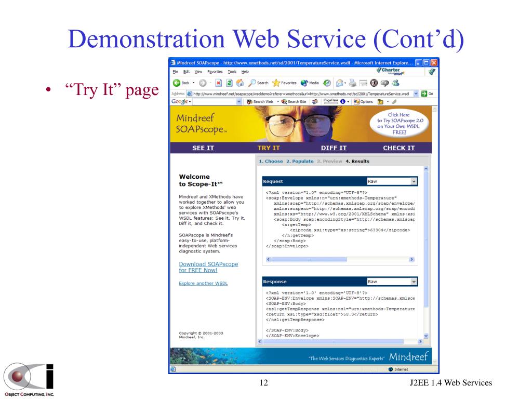Click the Google toolbar Up folder icon

[x=380, y=101]
